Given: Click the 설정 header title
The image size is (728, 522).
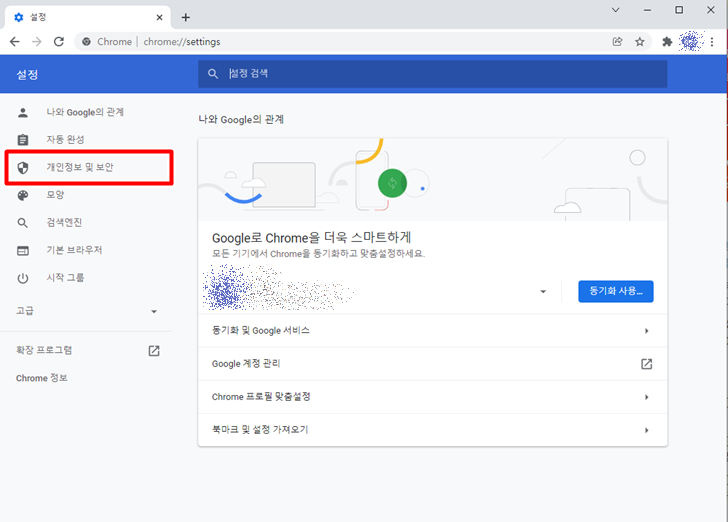Looking at the screenshot, I should [x=27, y=75].
